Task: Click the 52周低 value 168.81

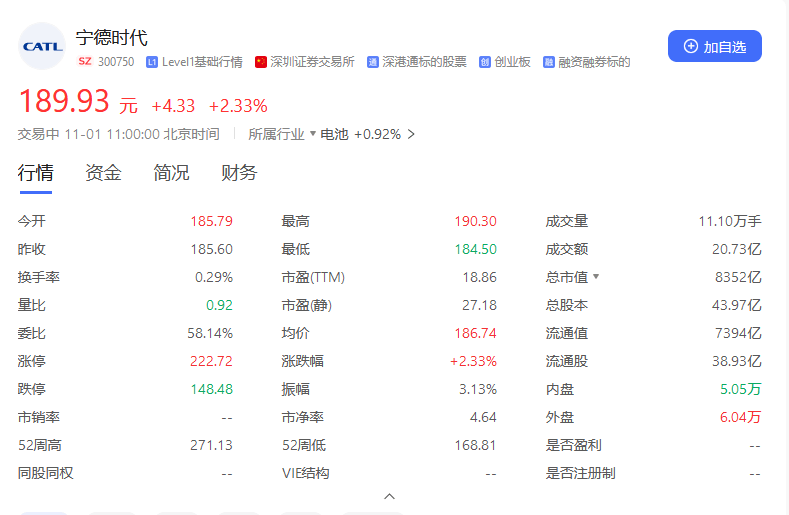Action: (x=476, y=445)
